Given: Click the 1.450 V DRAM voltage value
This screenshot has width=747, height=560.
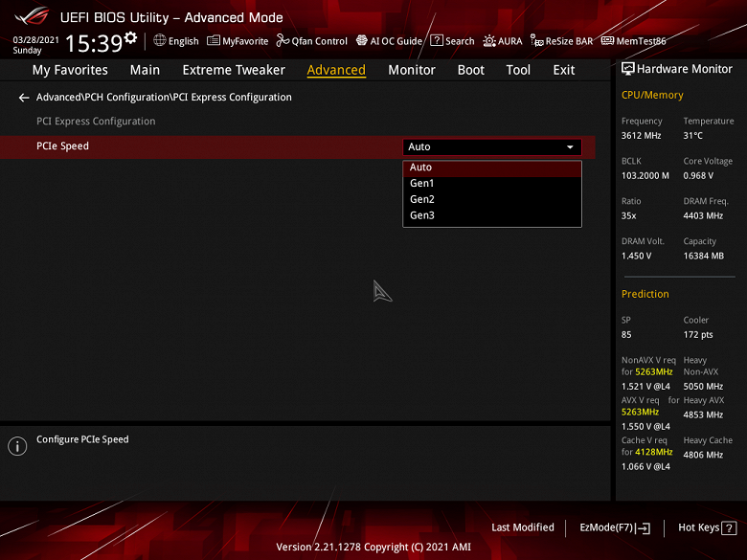Looking at the screenshot, I should point(636,256).
